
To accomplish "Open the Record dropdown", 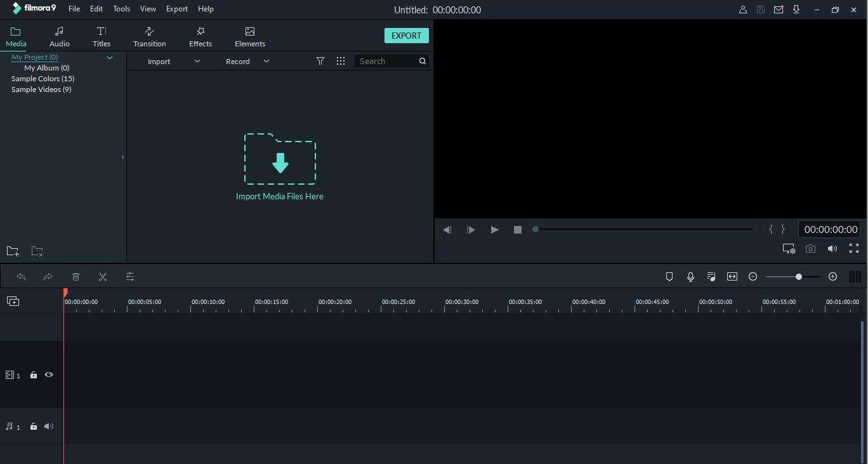I will (266, 61).
